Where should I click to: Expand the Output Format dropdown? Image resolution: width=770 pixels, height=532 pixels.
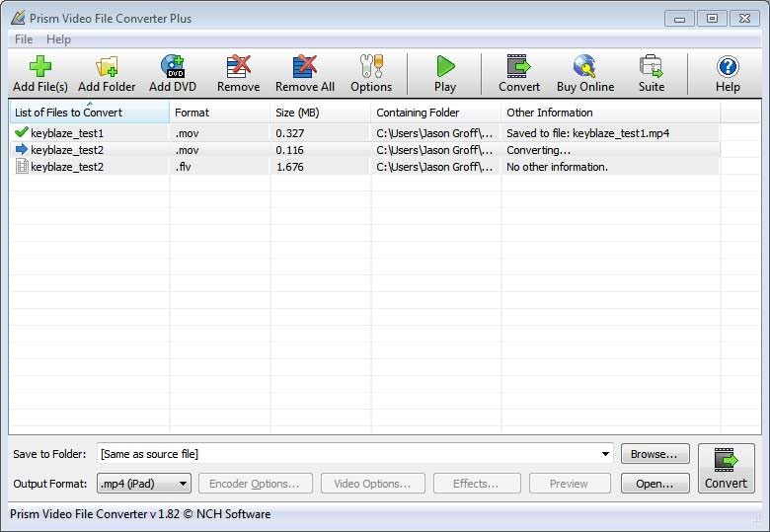[144, 484]
